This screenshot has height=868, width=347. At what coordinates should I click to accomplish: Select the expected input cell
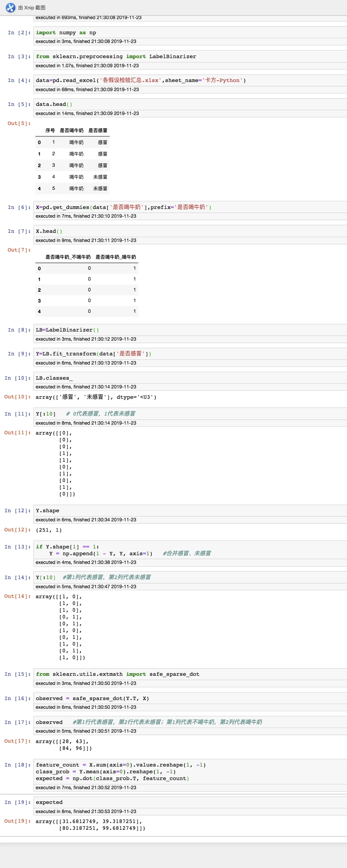click(x=190, y=802)
